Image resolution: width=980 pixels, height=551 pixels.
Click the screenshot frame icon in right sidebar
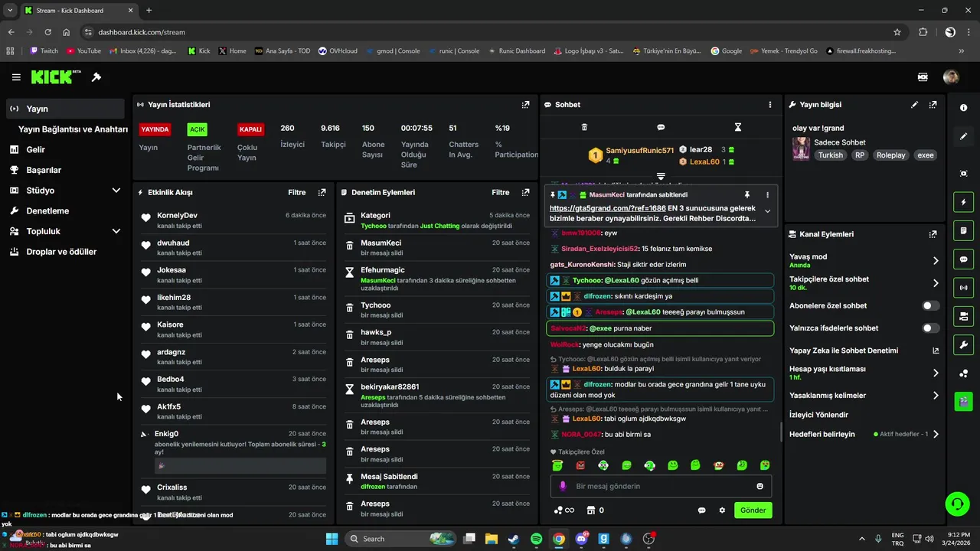[963, 174]
